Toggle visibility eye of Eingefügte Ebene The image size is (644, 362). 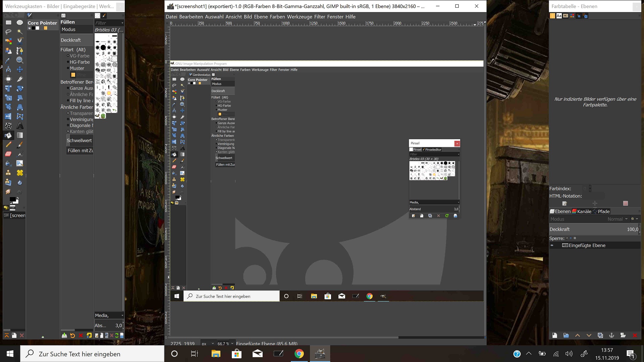(552, 245)
